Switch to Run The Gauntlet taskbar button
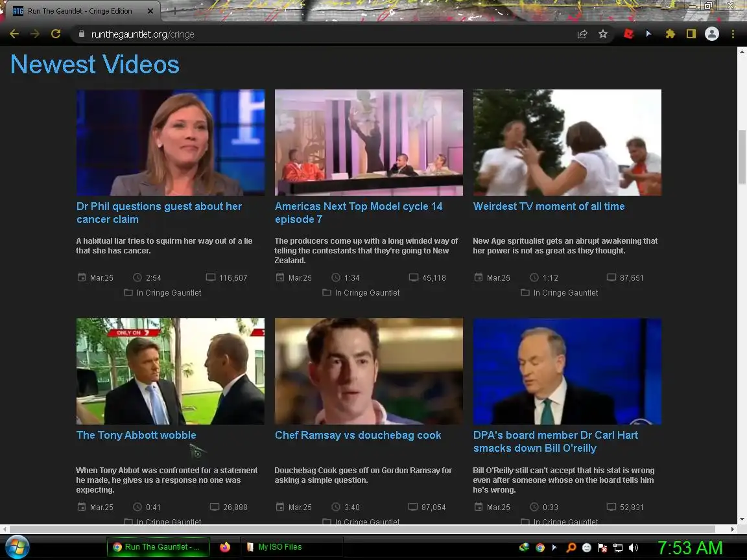Screen dimensions: 747x560 click(158, 547)
